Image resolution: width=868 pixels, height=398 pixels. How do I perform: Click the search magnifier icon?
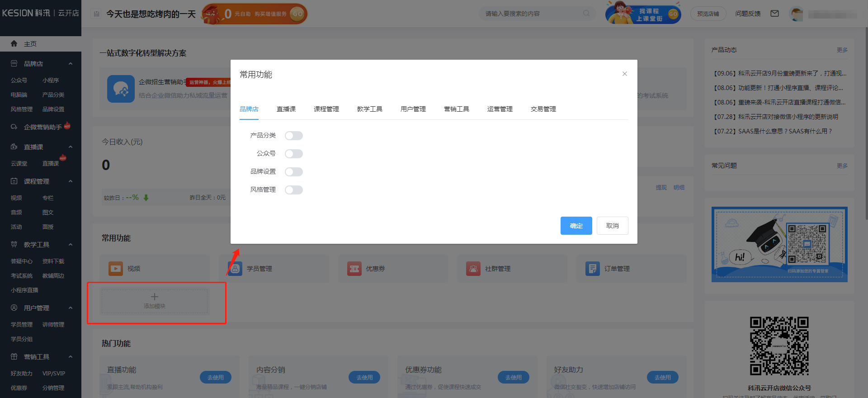(x=586, y=14)
